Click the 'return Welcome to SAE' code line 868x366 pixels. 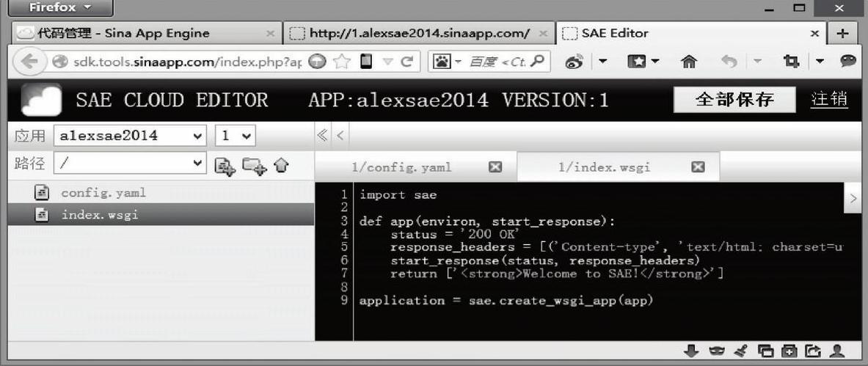(557, 274)
